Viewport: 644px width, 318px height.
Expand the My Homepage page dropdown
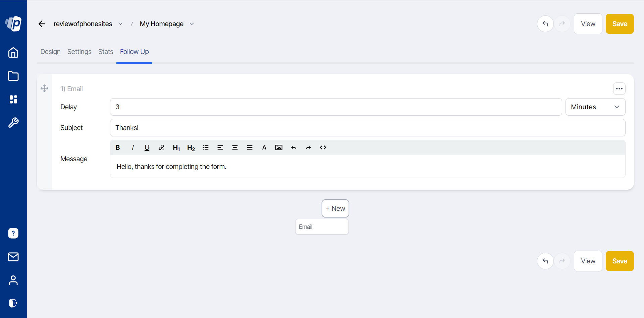tap(192, 24)
